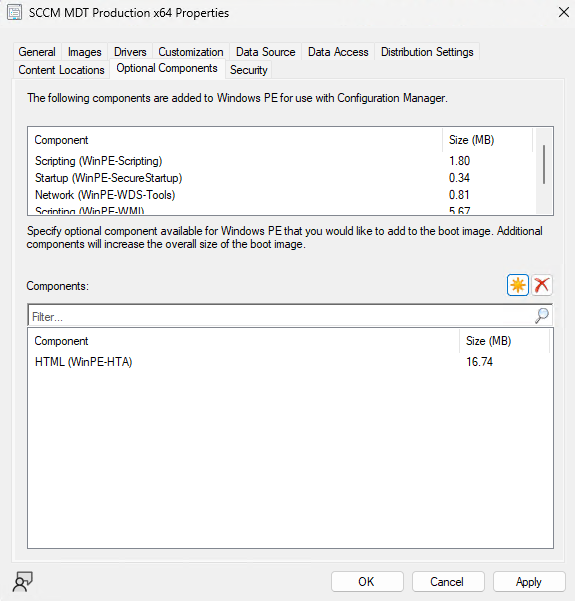Click the Cancel button
The width and height of the screenshot is (575, 601).
click(448, 581)
